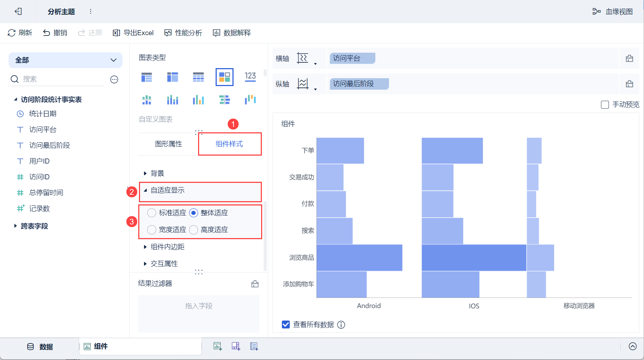Click the Android 浏览商品 chart bar
The height and width of the screenshot is (360, 644).
coord(359,257)
